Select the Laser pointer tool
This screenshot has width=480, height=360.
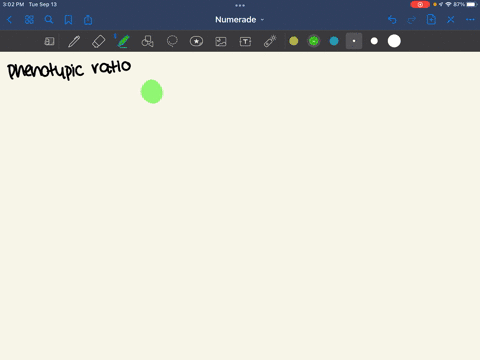pos(270,41)
